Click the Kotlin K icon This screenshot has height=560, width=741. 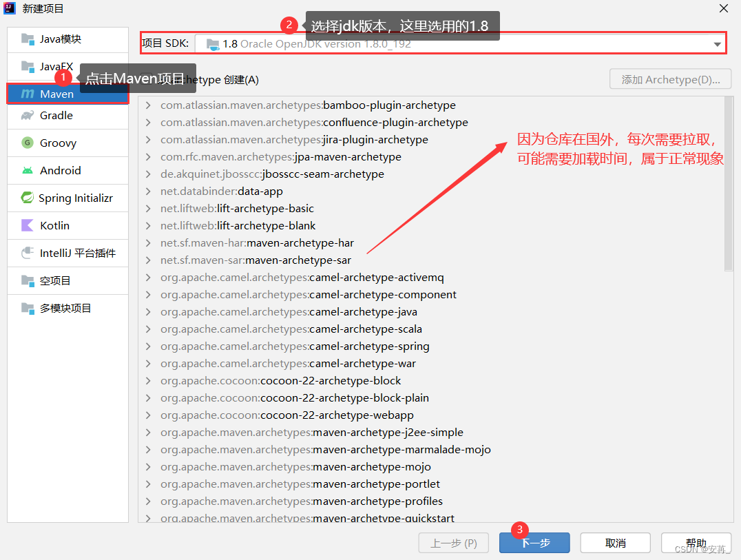[x=28, y=225]
